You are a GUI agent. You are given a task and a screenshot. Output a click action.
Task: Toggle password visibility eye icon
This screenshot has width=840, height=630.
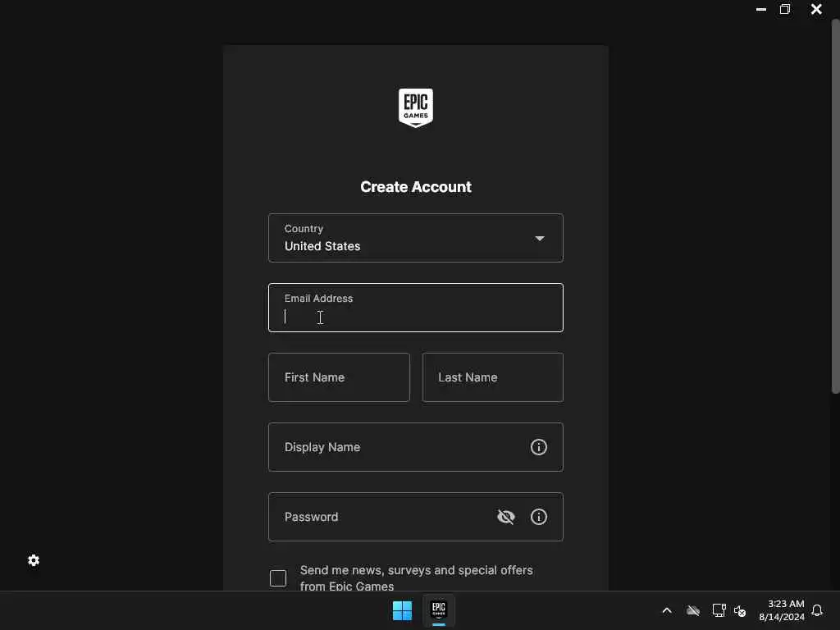tap(505, 517)
